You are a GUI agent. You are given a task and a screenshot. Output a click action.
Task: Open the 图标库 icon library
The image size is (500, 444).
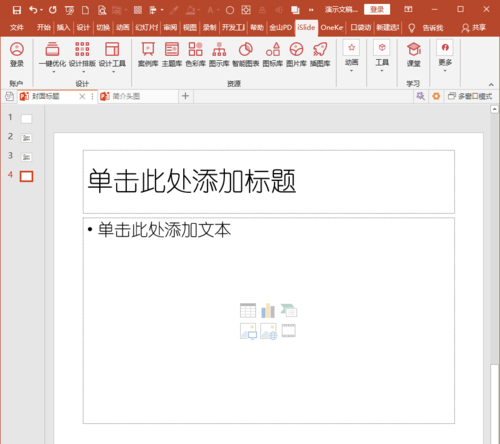coord(273,54)
